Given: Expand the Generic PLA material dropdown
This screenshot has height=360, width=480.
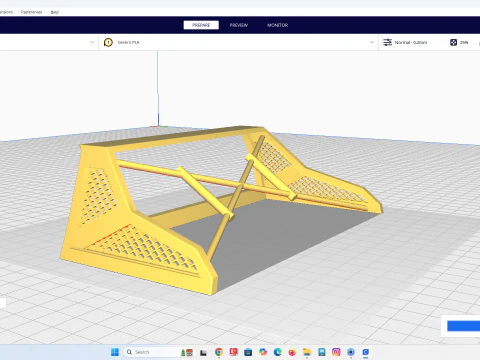Looking at the screenshot, I should pos(372,42).
